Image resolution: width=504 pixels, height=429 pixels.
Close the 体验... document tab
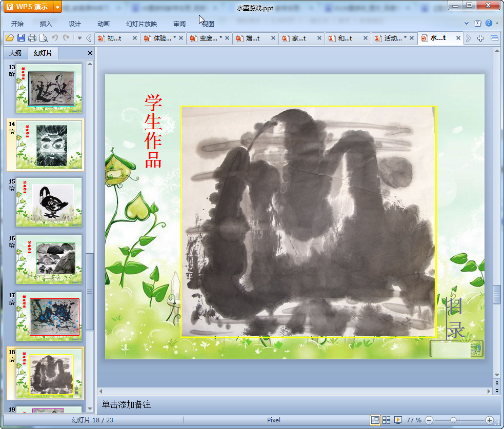coord(181,38)
